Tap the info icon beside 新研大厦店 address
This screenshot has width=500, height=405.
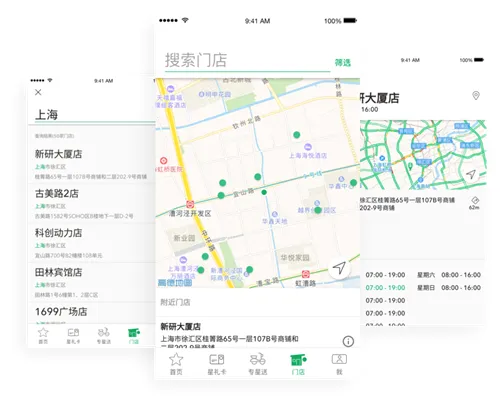click(x=348, y=341)
